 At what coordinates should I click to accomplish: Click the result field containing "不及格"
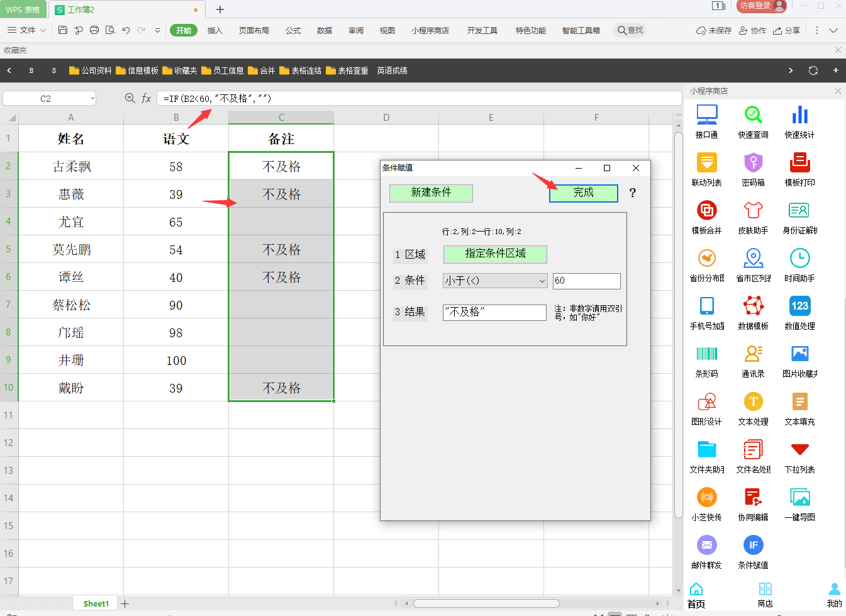tap(494, 312)
